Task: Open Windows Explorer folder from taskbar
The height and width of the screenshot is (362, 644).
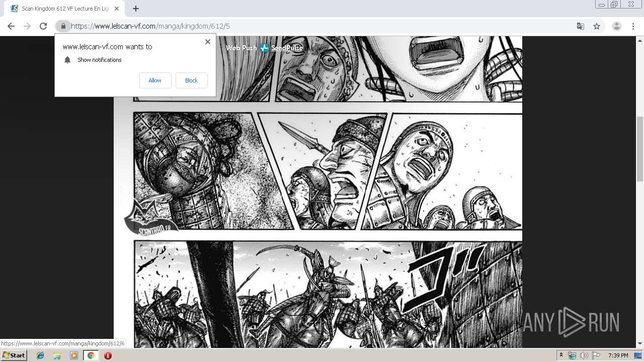Action: (x=57, y=355)
